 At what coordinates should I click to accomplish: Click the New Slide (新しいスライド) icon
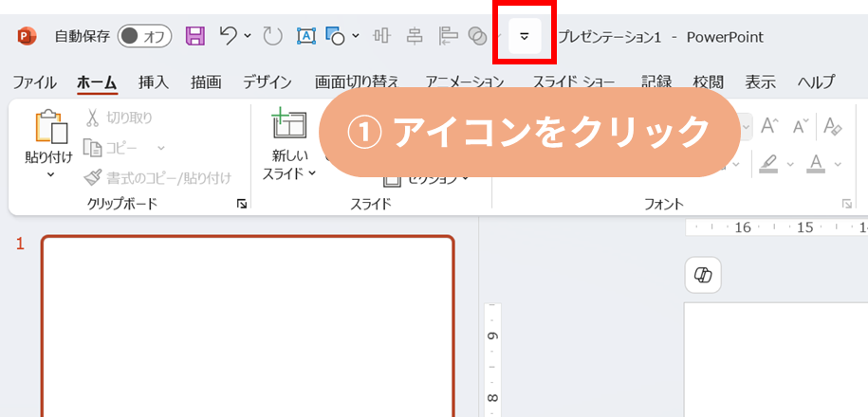pyautogui.click(x=289, y=126)
